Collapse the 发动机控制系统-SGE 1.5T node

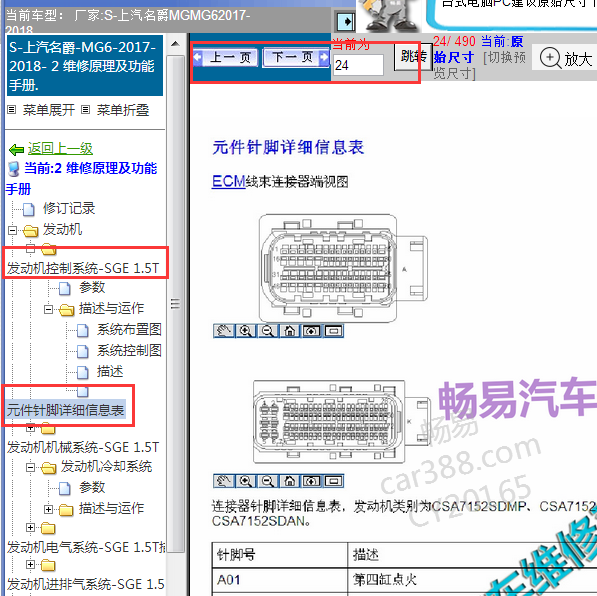30,249
